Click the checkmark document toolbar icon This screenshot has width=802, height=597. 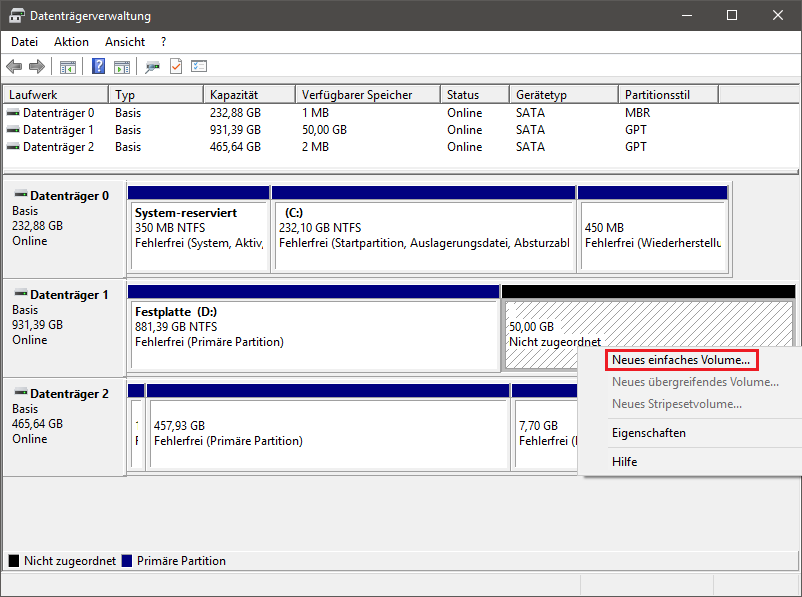point(176,67)
